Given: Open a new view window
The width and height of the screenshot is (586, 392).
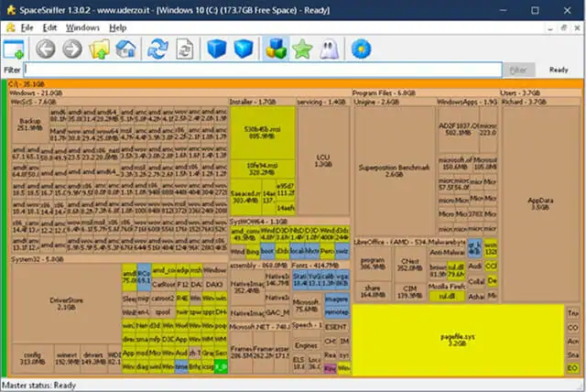Looking at the screenshot, I should pos(14,49).
